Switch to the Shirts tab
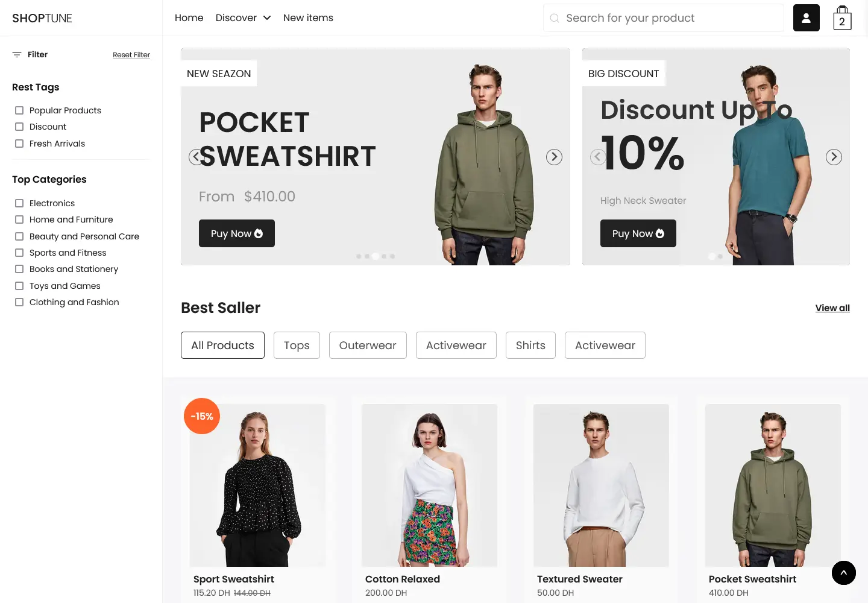Viewport: 868px width, 603px height. point(530,346)
